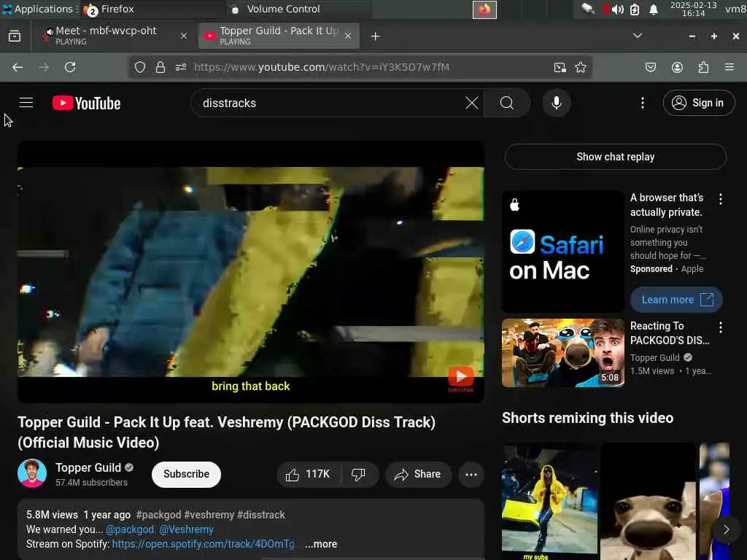Open power manager battery icon

click(635, 9)
